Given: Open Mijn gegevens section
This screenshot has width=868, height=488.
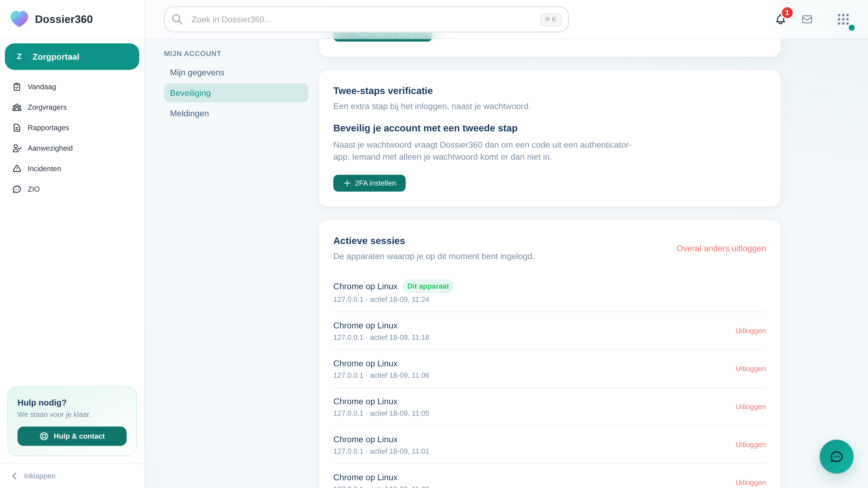Looking at the screenshot, I should [236, 72].
